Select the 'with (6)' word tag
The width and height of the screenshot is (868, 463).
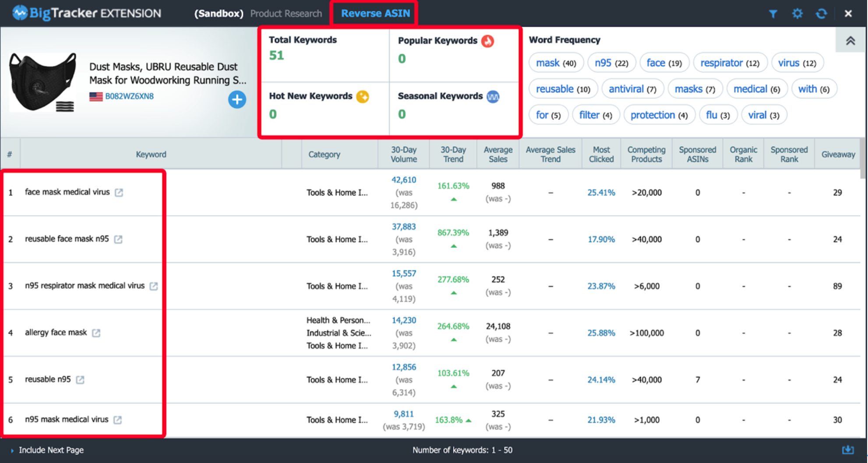click(x=814, y=89)
